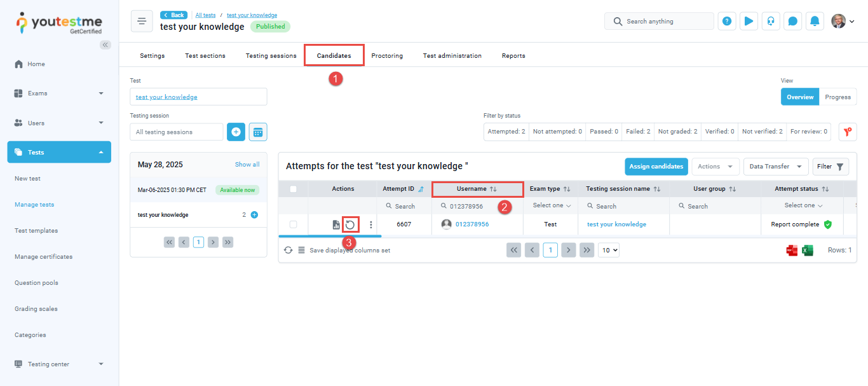Clear filters using red funnel icon
868x386 pixels.
point(848,132)
